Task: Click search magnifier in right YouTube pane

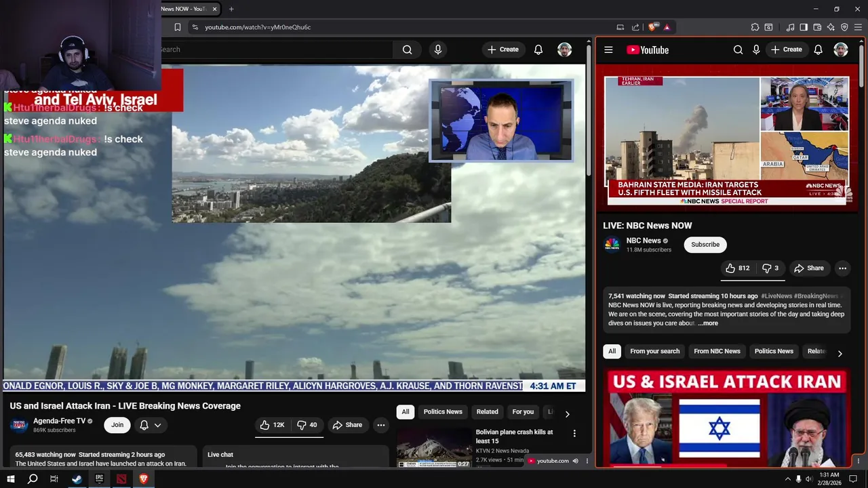Action: [738, 49]
